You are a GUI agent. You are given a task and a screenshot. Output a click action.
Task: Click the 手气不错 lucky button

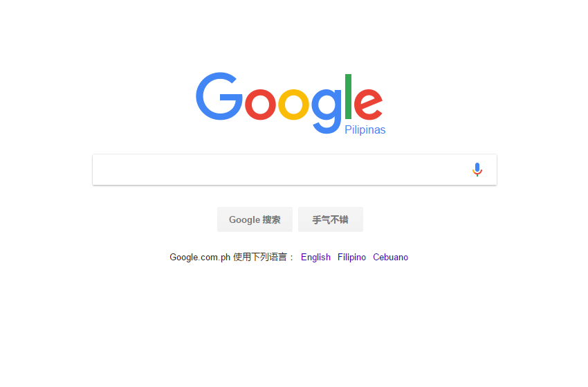pos(331,219)
